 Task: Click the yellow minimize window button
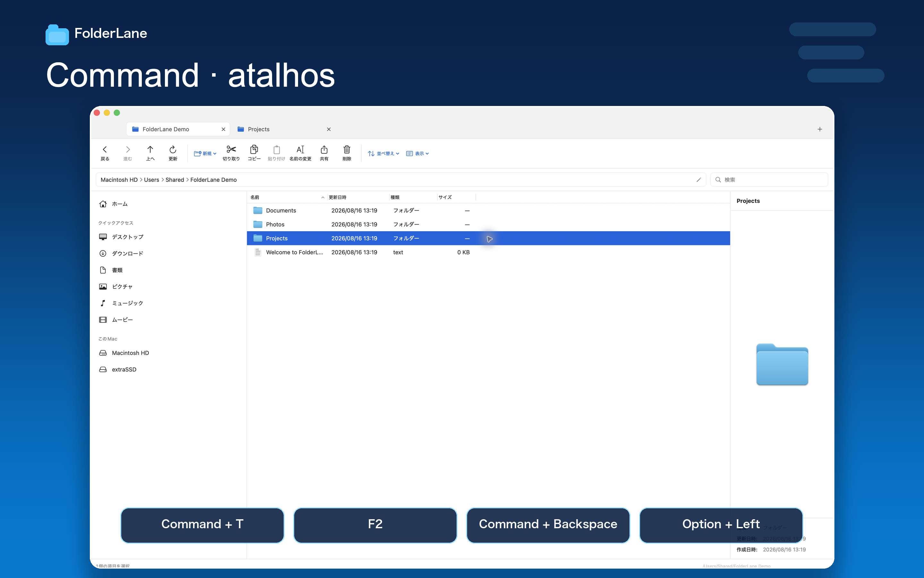107,113
